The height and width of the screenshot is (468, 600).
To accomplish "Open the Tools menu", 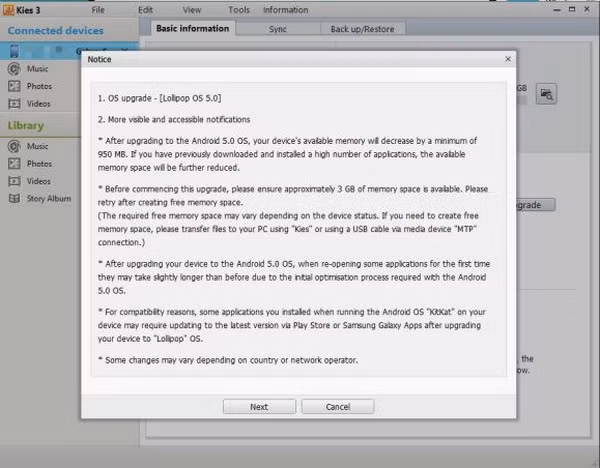I will click(x=239, y=10).
